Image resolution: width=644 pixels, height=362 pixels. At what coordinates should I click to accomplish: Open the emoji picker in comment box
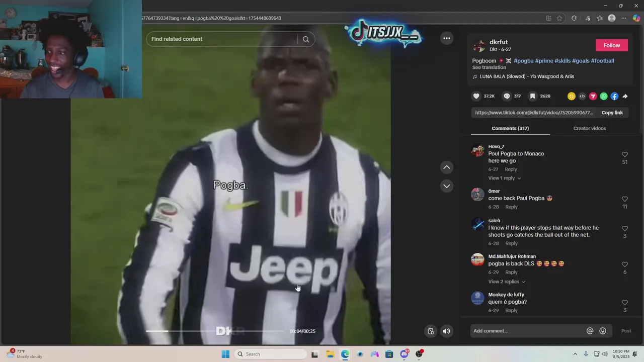coord(603,331)
